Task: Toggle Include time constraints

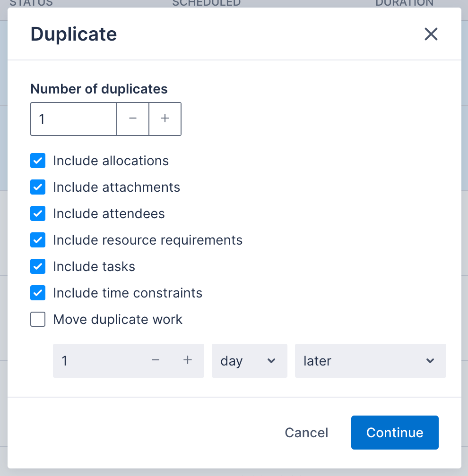Action: pyautogui.click(x=37, y=293)
